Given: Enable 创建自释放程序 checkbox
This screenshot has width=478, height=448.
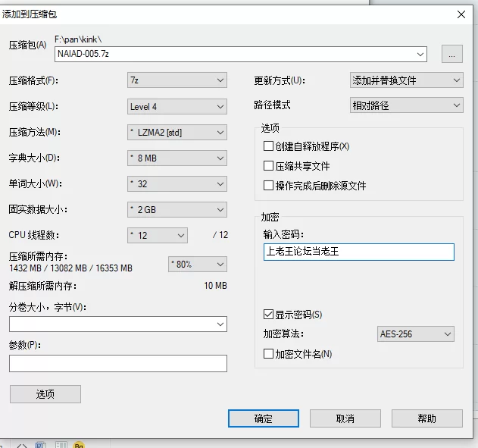Looking at the screenshot, I should coord(268,146).
